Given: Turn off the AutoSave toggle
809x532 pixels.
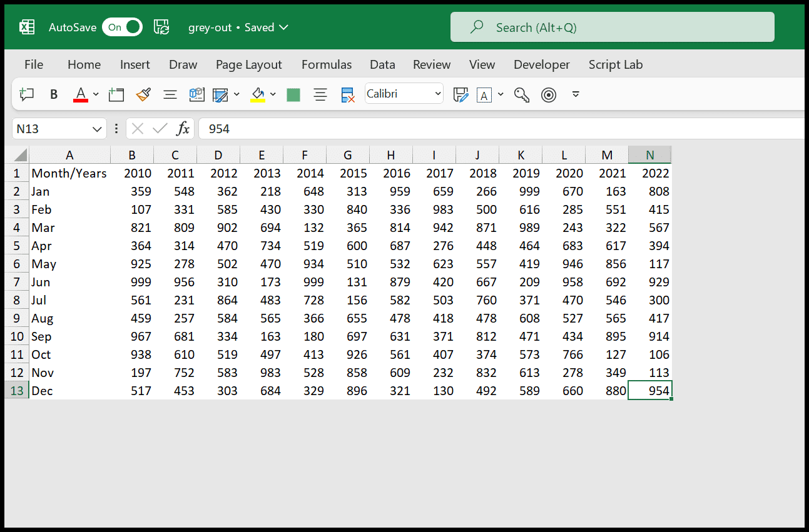Looking at the screenshot, I should pos(122,27).
